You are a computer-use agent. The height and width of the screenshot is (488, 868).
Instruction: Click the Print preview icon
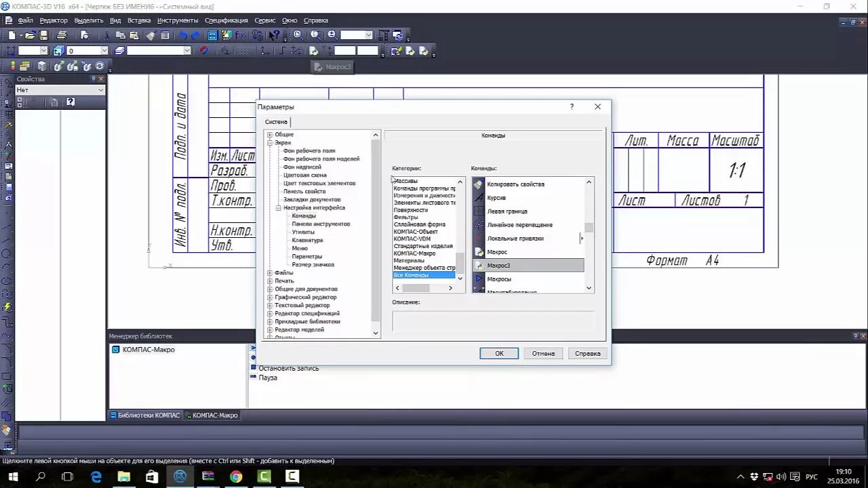(84, 35)
